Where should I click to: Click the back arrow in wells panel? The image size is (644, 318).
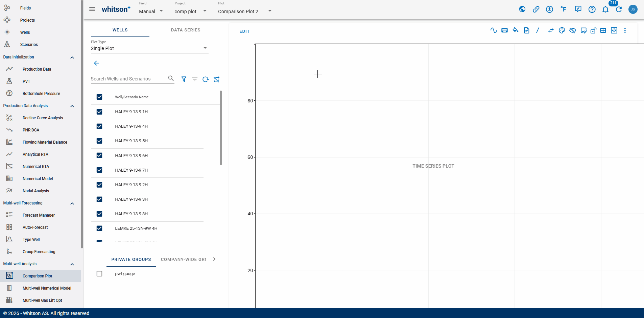coord(96,63)
